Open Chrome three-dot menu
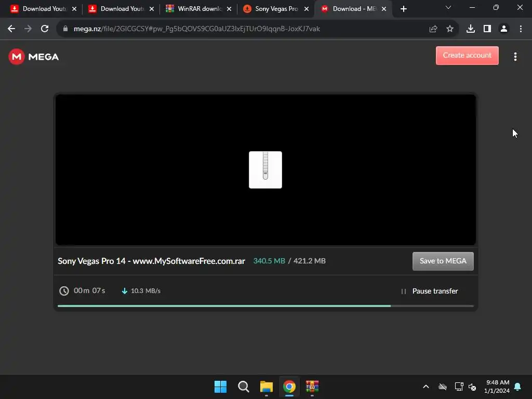This screenshot has height=399, width=532. [x=521, y=29]
